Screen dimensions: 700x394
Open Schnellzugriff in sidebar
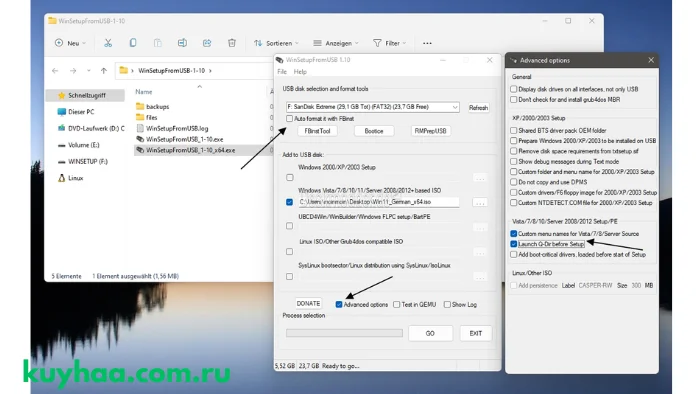click(86, 95)
